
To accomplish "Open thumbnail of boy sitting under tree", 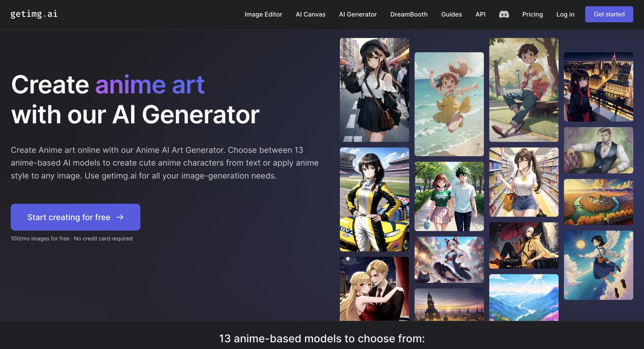I will pyautogui.click(x=524, y=90).
